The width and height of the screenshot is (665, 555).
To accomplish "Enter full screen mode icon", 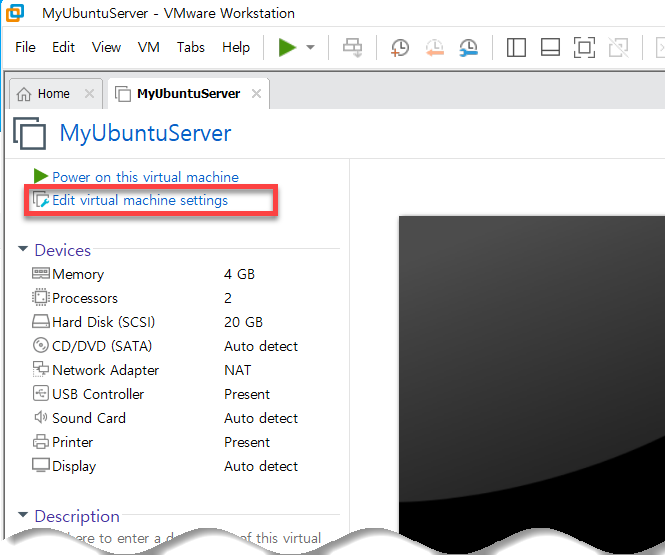I will coord(584,47).
